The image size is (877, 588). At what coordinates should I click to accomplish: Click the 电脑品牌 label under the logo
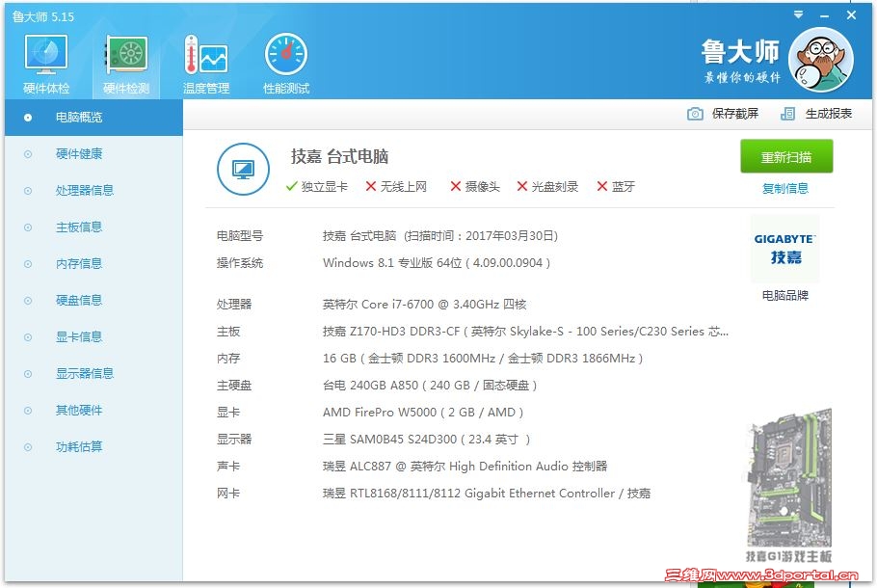(x=785, y=295)
